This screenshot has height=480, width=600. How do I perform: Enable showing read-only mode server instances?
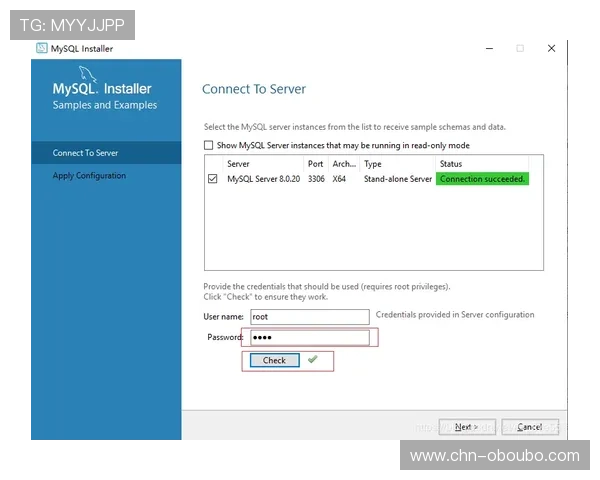click(x=209, y=145)
